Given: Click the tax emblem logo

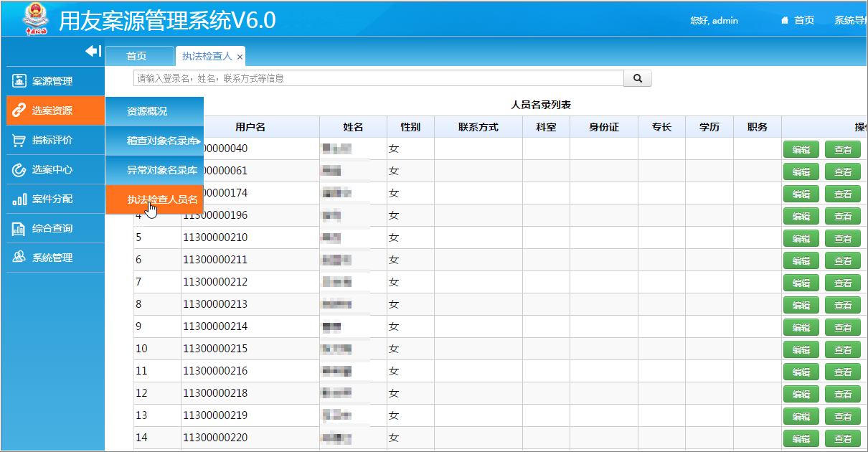Looking at the screenshot, I should [35, 19].
